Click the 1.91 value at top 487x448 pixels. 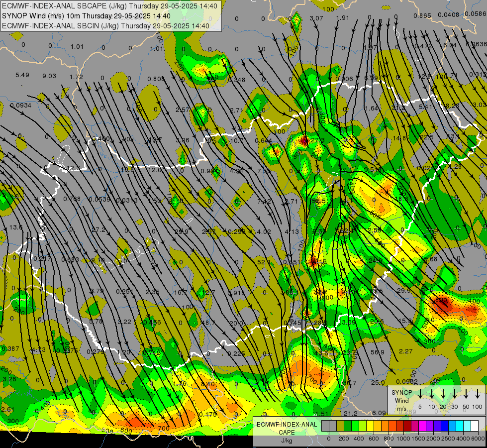coord(343,18)
